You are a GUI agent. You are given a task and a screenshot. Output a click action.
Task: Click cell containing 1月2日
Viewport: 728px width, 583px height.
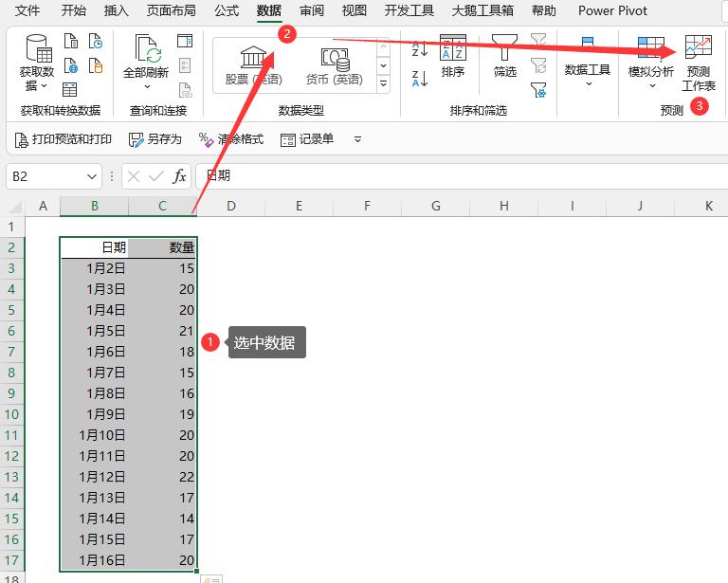(94, 268)
